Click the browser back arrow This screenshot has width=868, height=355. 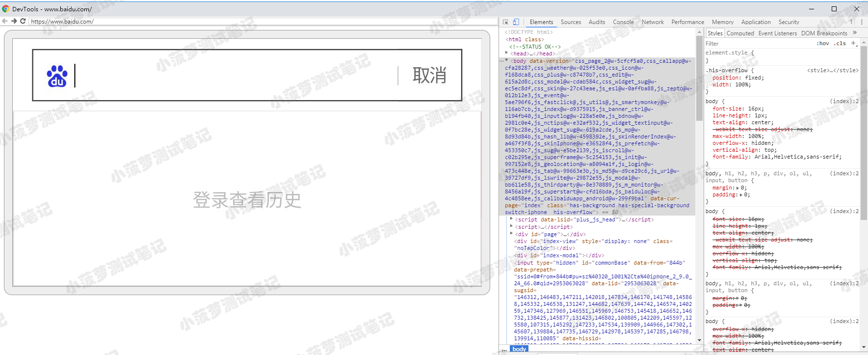click(5, 21)
